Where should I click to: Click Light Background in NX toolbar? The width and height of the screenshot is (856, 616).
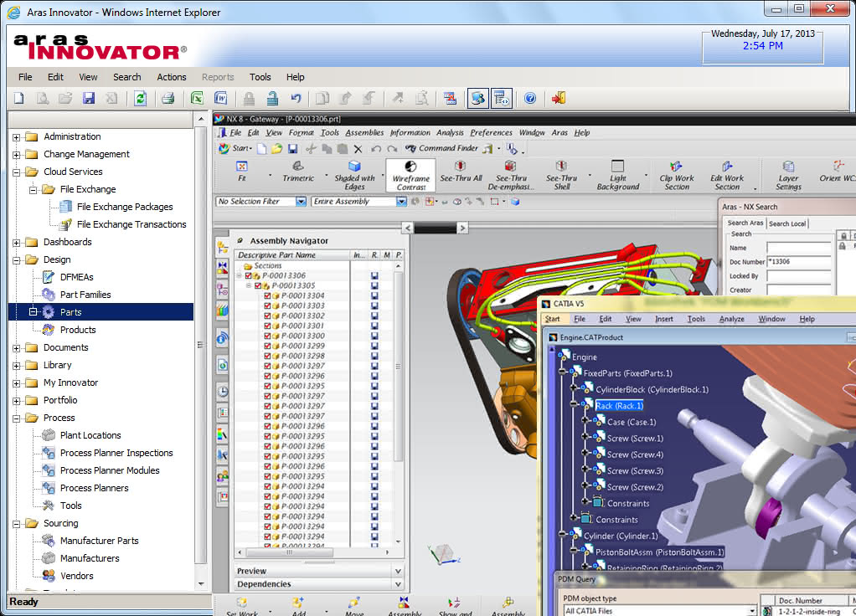click(617, 175)
